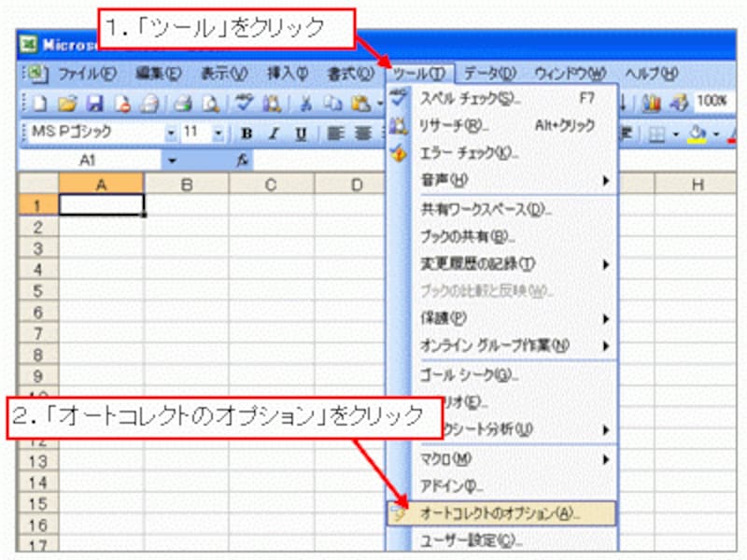Open the font name dropdown MS P Gothic
Screen dimensions: 747x560
click(x=171, y=133)
